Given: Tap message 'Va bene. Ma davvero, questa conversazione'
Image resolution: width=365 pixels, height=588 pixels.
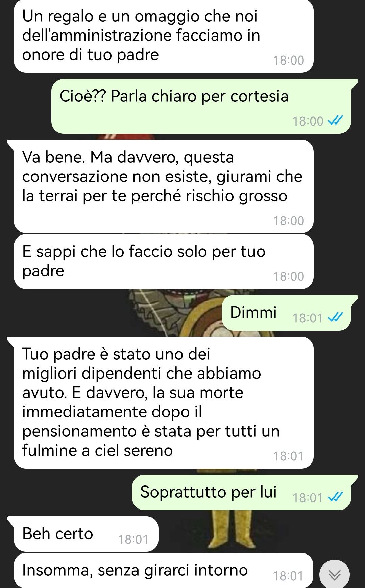Looking at the screenshot, I should 164,186.
